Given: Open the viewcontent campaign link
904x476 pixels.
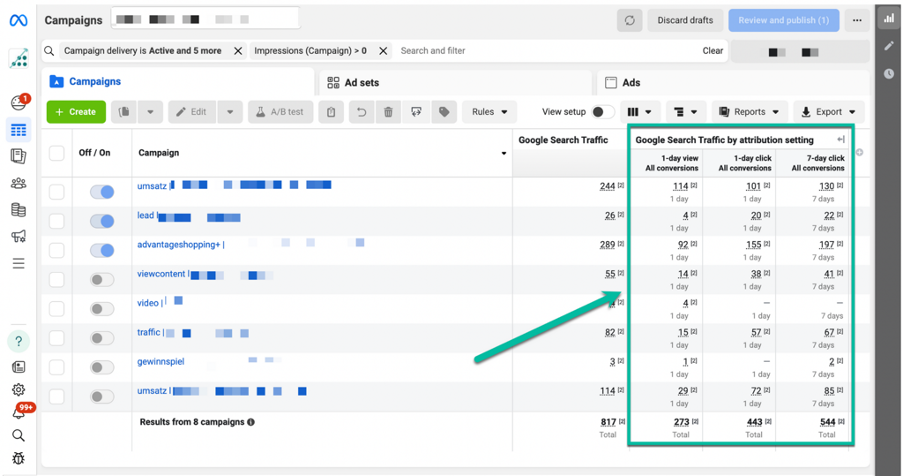Looking at the screenshot, I should pyautogui.click(x=163, y=274).
